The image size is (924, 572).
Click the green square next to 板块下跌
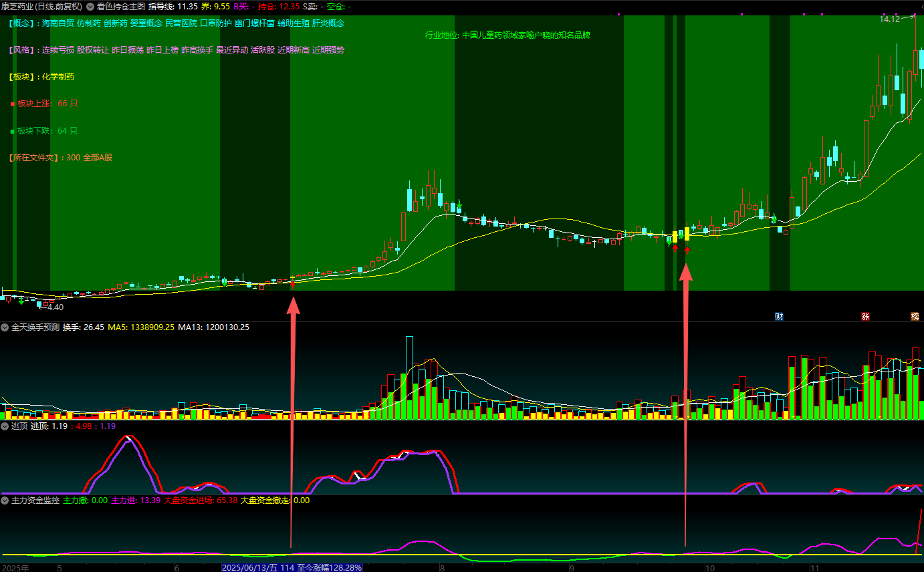[12, 132]
